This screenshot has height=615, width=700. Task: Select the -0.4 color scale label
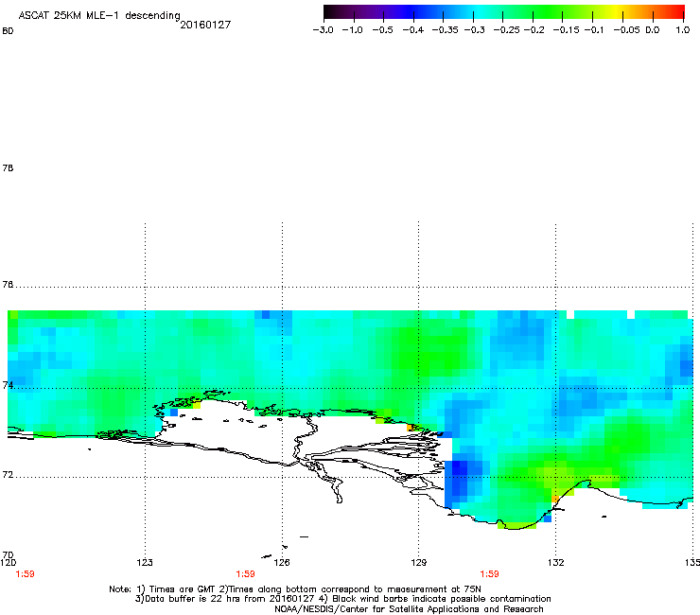pos(413,30)
